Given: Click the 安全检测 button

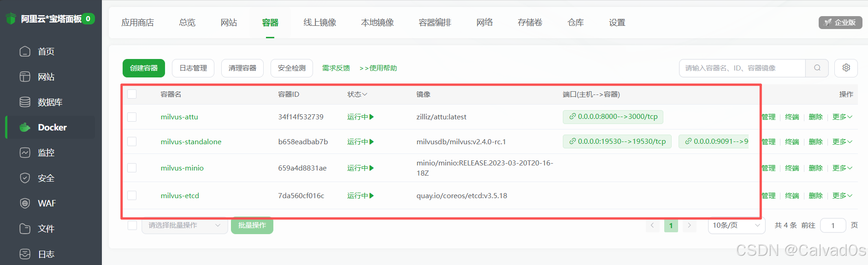Looking at the screenshot, I should (x=292, y=68).
